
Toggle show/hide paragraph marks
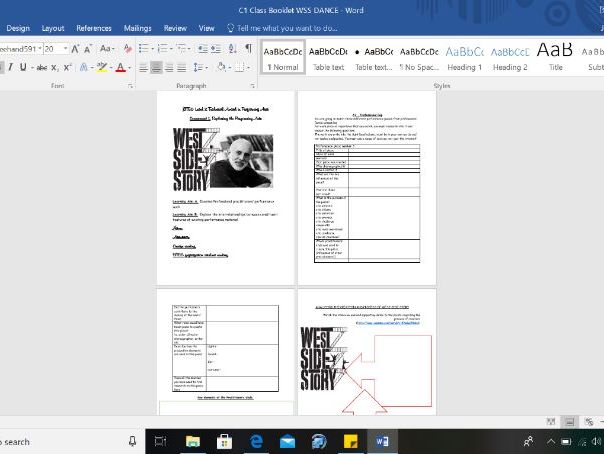tap(248, 49)
